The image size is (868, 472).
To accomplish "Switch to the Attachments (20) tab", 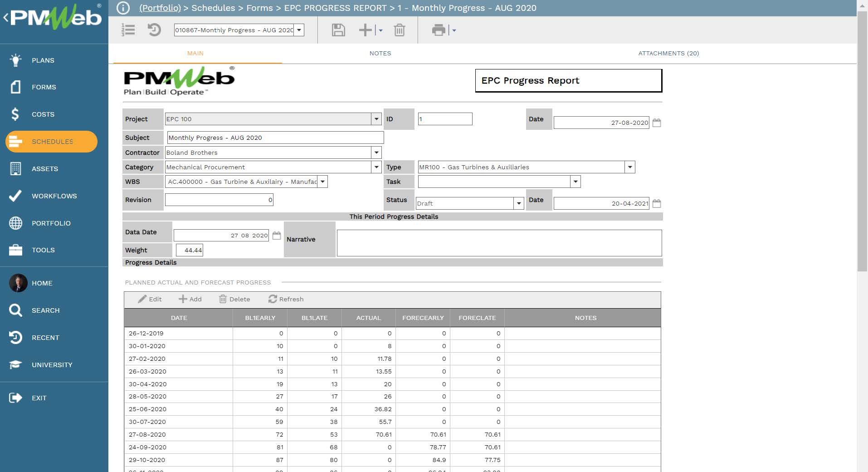I will pos(668,53).
